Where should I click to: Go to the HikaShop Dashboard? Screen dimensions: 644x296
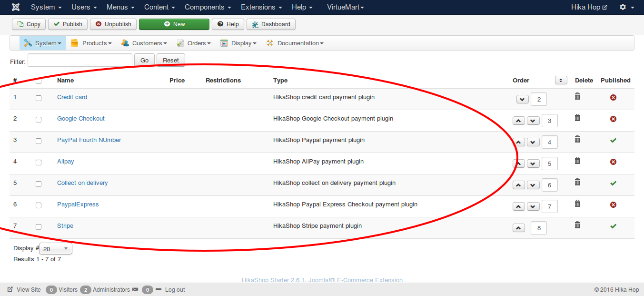point(271,24)
